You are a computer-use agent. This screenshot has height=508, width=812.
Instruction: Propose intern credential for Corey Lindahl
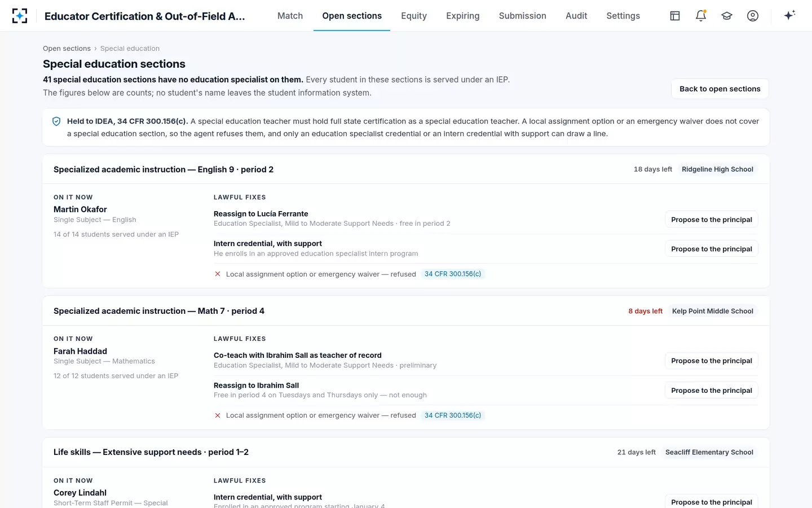(712, 502)
